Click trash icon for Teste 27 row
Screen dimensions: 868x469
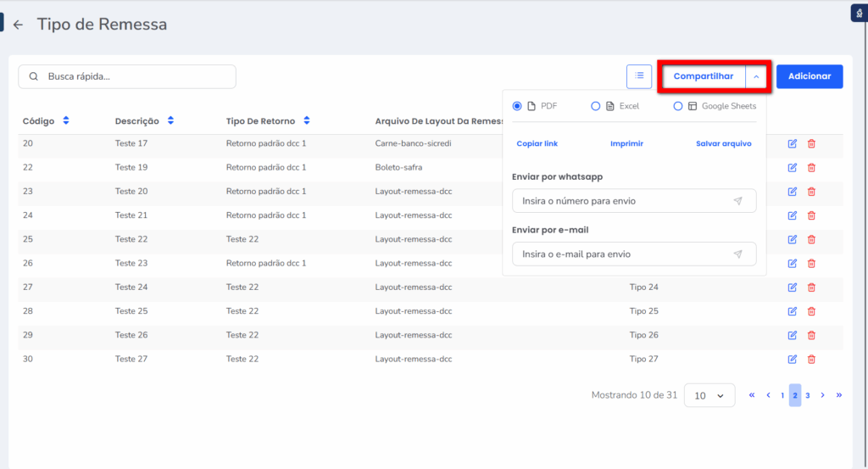[811, 360]
